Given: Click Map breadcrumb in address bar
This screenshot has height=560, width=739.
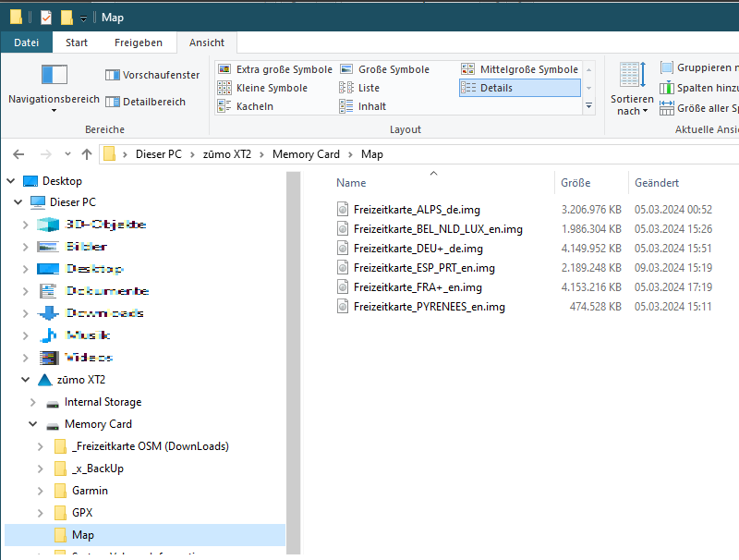Looking at the screenshot, I should point(372,154).
